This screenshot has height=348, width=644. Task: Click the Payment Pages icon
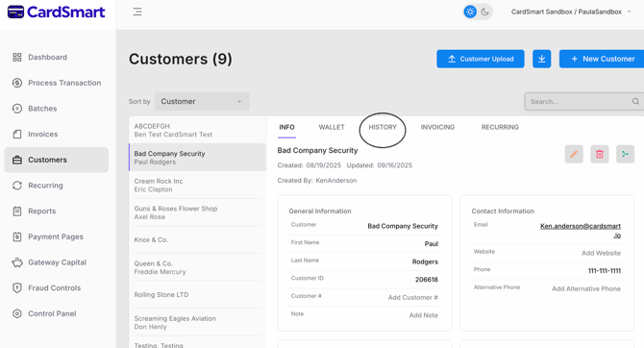[17, 236]
